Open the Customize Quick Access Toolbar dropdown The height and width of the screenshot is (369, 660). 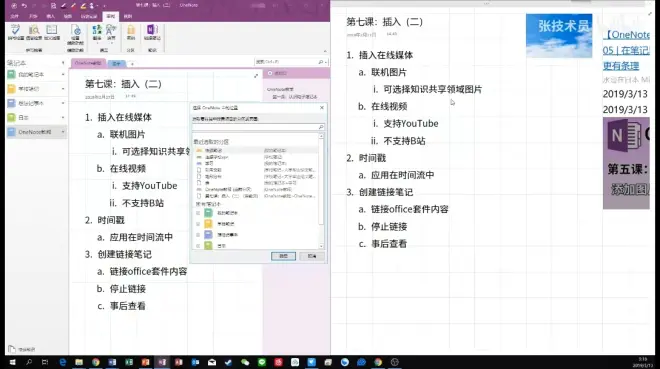click(x=104, y=6)
